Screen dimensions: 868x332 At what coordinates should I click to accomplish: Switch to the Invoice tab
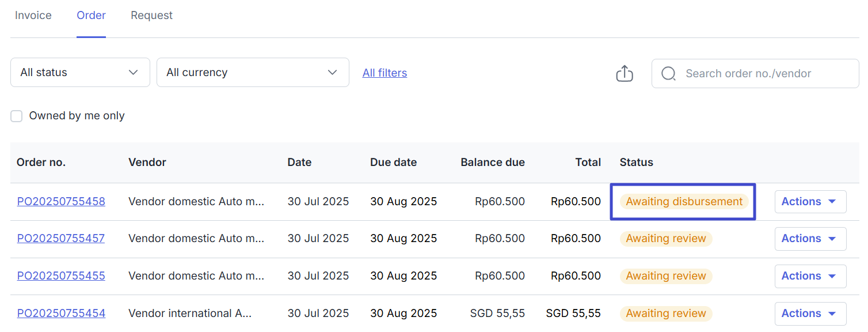(33, 16)
